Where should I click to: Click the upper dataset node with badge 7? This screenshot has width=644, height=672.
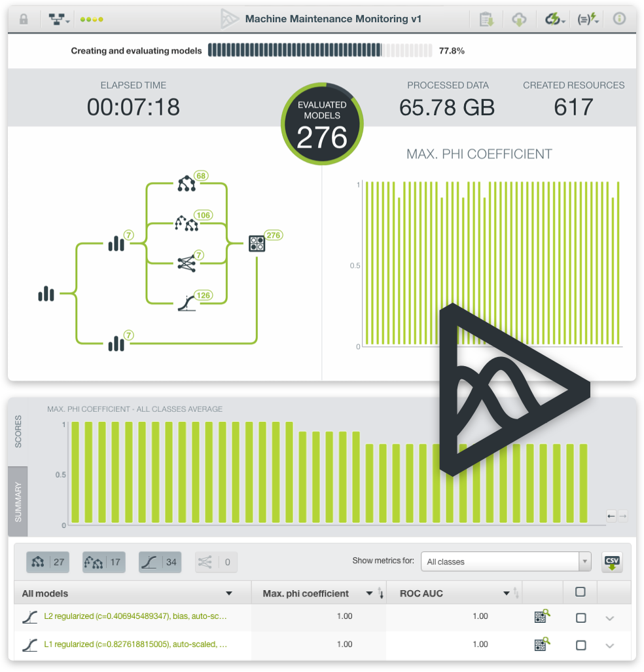pos(116,243)
